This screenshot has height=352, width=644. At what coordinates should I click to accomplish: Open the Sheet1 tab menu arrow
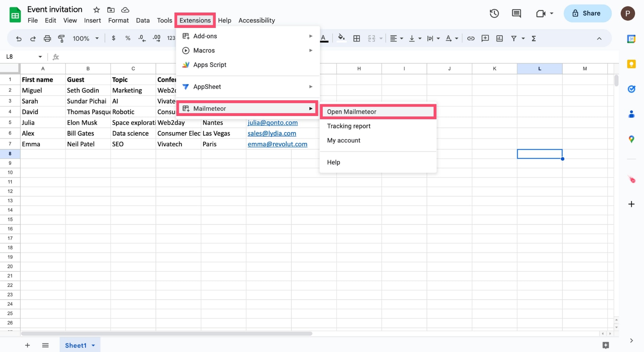pos(93,346)
